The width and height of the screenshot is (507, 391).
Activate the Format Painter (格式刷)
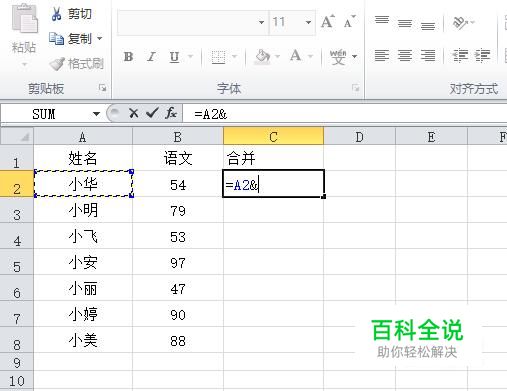click(x=76, y=64)
